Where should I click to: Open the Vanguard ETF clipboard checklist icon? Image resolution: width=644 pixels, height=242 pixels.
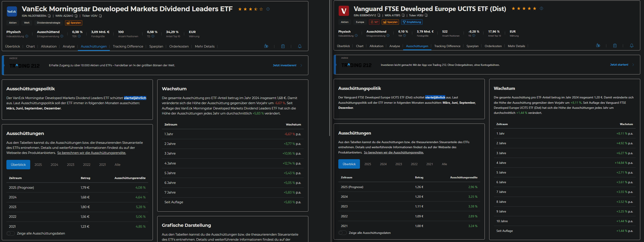(615, 46)
